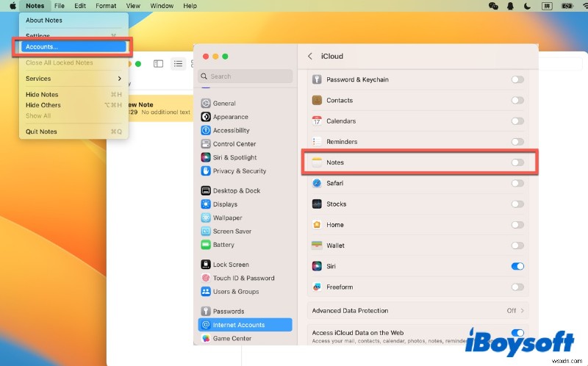
Task: Switch Notes to list view icon
Action: 178,64
